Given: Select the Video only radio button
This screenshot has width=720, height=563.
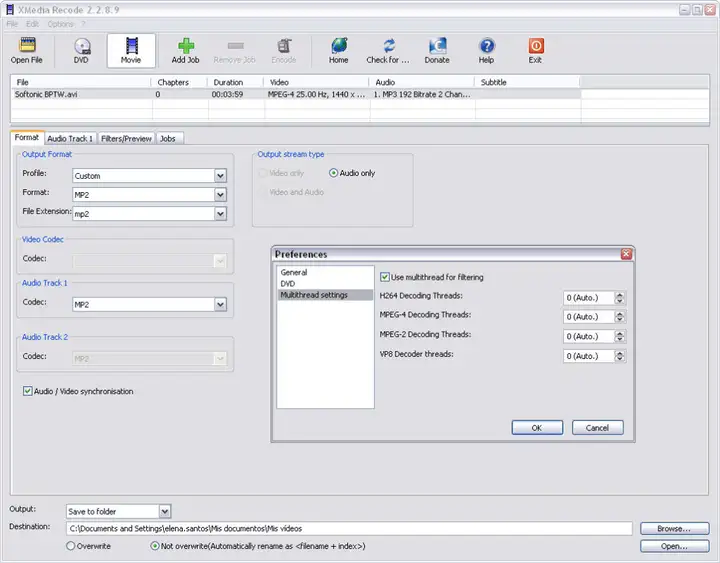Looking at the screenshot, I should 263,173.
